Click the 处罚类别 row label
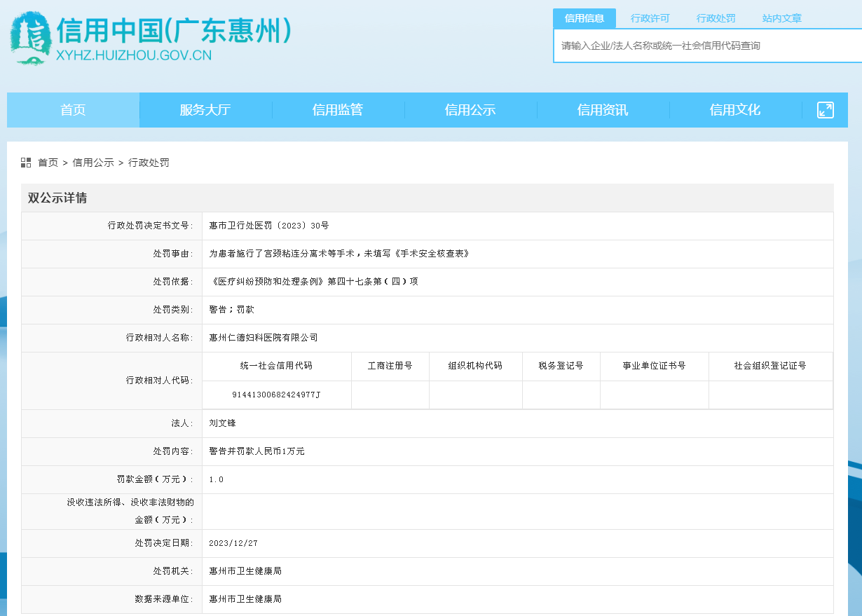This screenshot has height=616, width=862. [x=174, y=310]
